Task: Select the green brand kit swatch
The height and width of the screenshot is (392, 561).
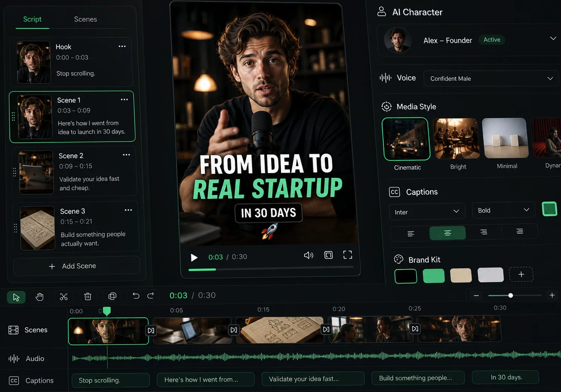Action: pyautogui.click(x=433, y=276)
